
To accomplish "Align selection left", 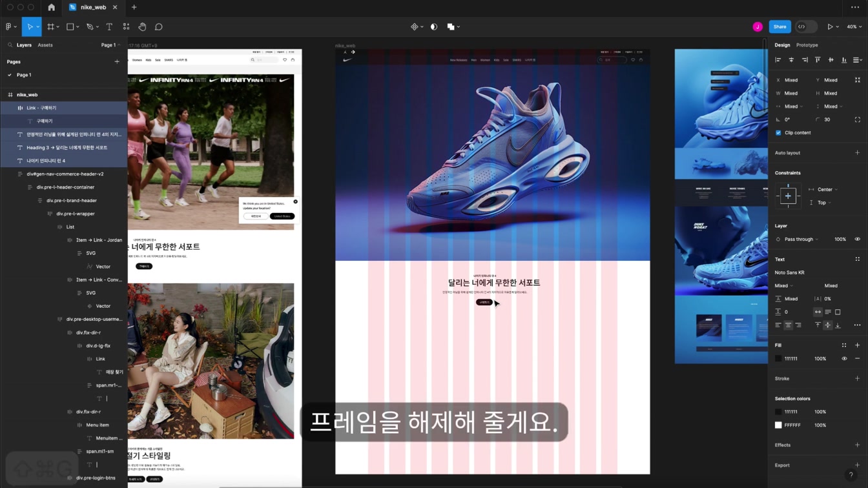I will pos(778,60).
